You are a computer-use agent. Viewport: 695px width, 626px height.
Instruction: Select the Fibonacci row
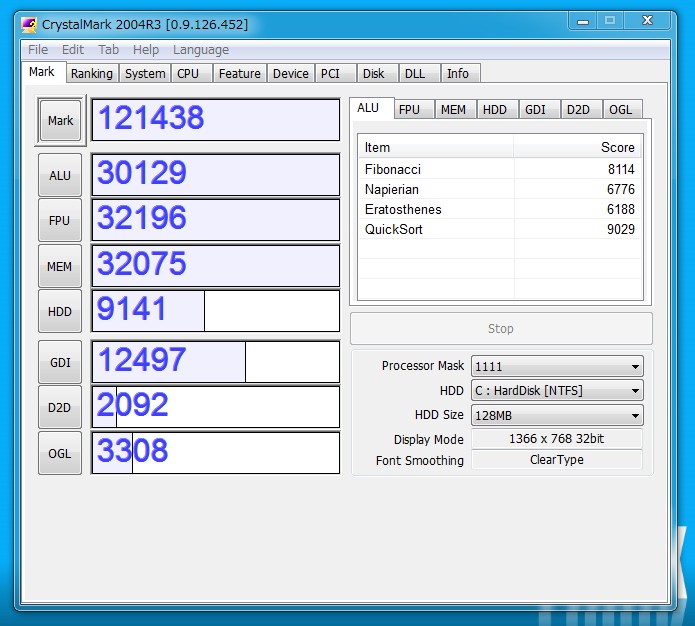coord(500,169)
